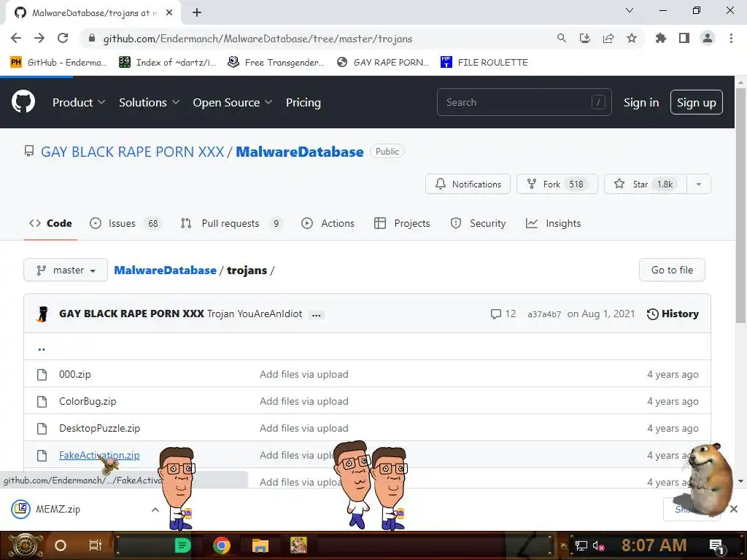Open File Explorer from the taskbar
Screen dimensions: 747x560
point(260,545)
